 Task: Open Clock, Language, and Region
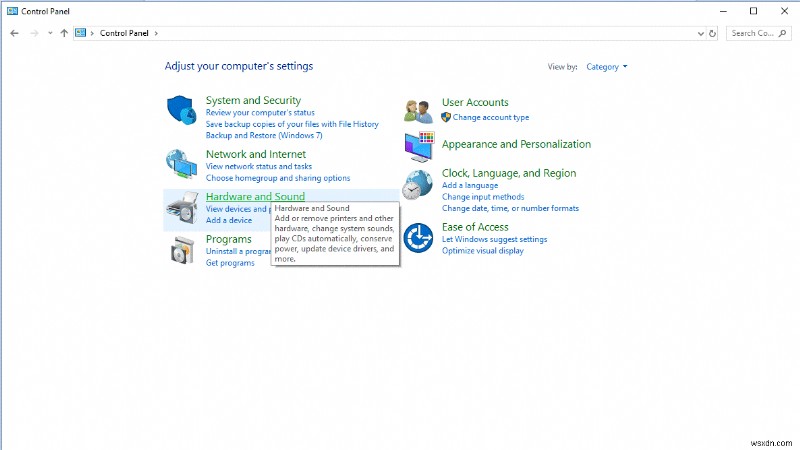click(509, 173)
